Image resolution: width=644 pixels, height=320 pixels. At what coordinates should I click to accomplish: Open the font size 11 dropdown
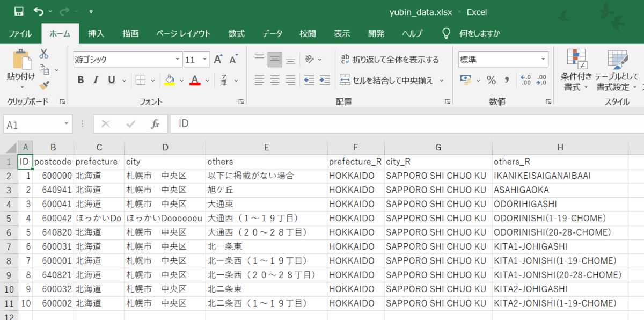coord(206,60)
